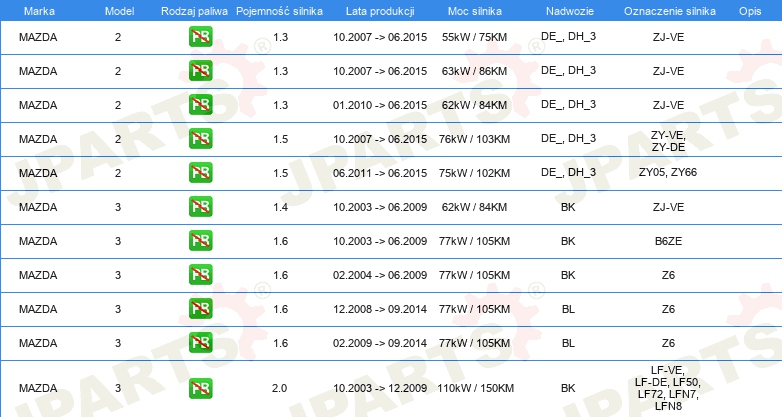Select the 2.0 engine capacity cell
Image resolution: width=782 pixels, height=417 pixels.
coord(279,388)
